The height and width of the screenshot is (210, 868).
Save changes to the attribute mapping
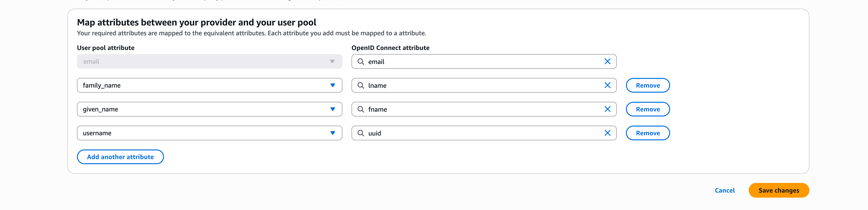778,190
